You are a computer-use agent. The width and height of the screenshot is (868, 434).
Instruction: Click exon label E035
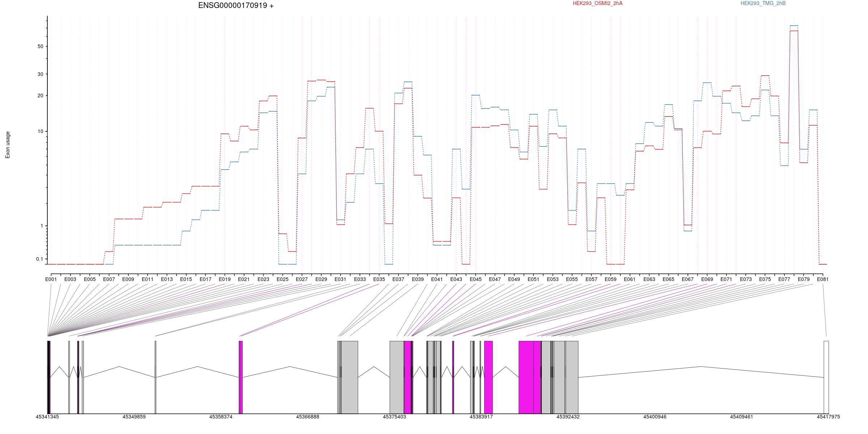pos(379,279)
